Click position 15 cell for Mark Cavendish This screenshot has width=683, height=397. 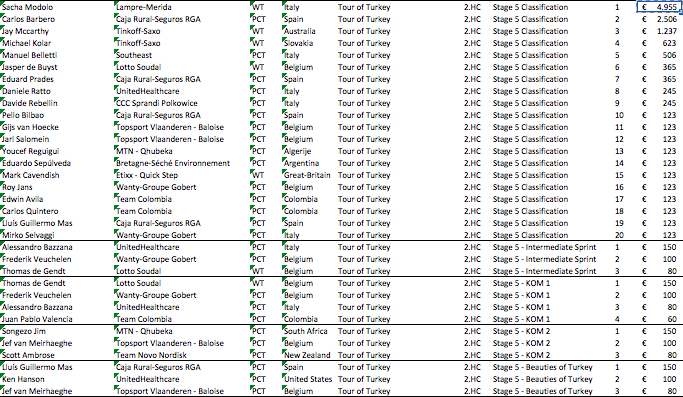tap(619, 175)
